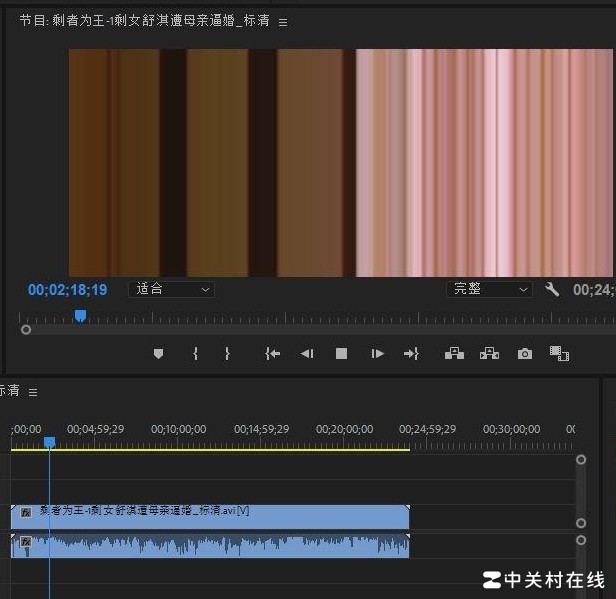Click the timeline blue playhead handle
The image size is (616, 599).
[x=50, y=442]
